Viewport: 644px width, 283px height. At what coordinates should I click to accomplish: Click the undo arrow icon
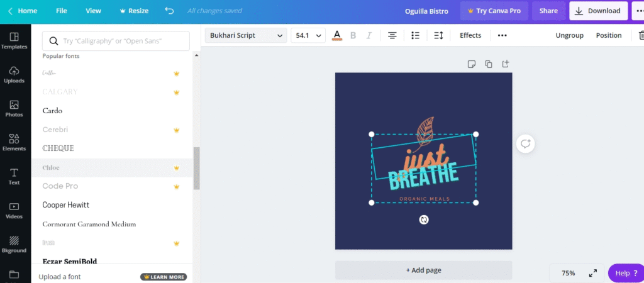click(x=169, y=11)
